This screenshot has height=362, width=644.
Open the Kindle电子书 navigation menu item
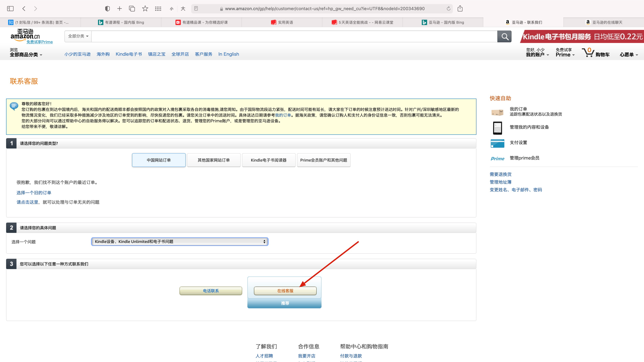point(129,54)
